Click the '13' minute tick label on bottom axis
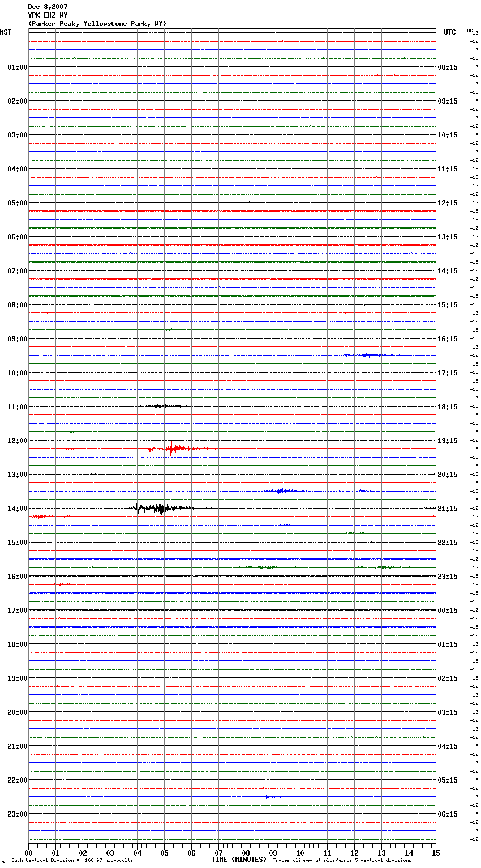Viewport: 481px width, 868px height. (x=381, y=853)
